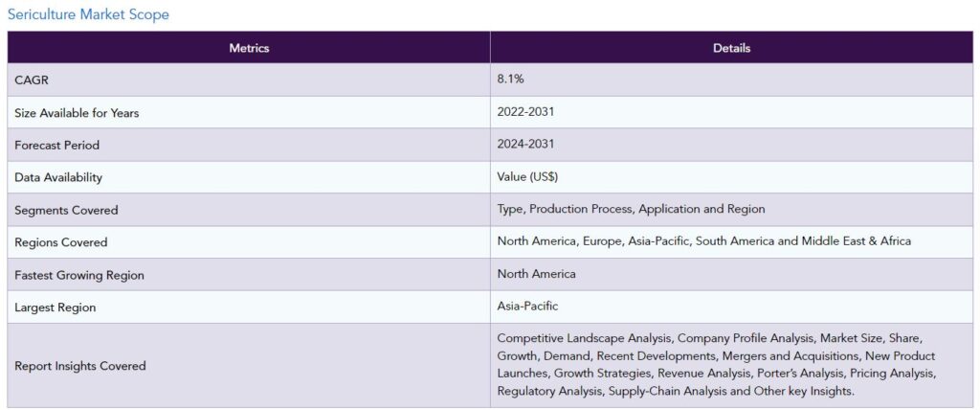Select the Forecast Period row label
Screen dimensions: 980x410
[56, 146]
